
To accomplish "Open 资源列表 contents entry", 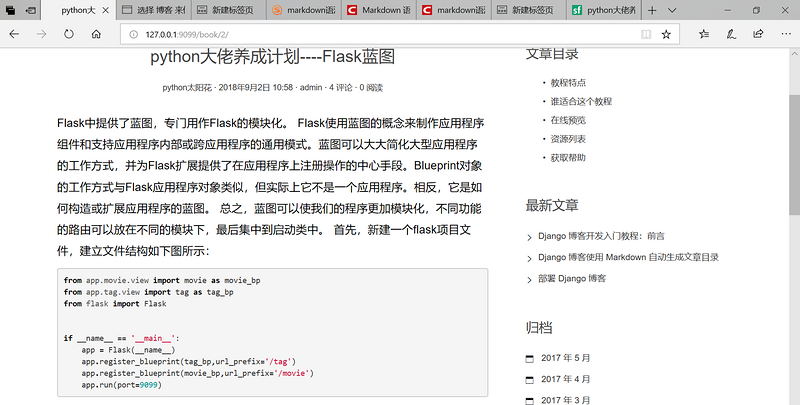I will pos(568,139).
